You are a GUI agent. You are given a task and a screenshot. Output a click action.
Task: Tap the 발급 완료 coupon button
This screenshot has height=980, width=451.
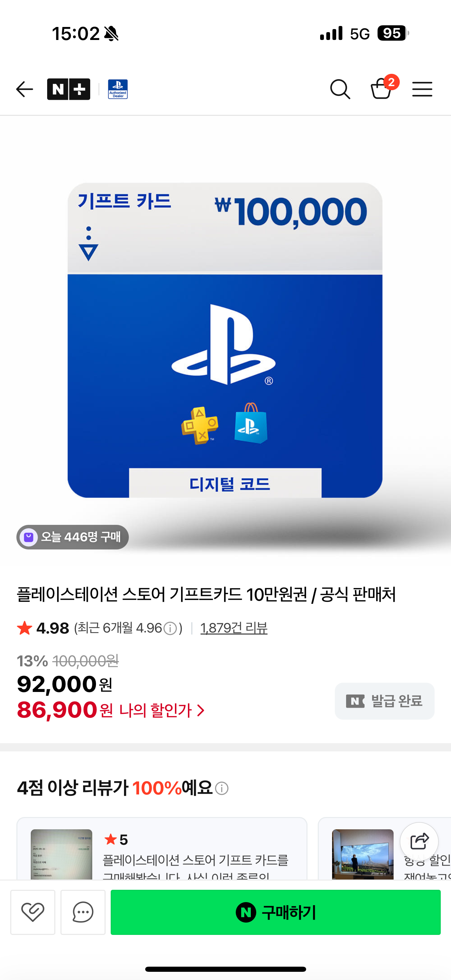pyautogui.click(x=384, y=701)
